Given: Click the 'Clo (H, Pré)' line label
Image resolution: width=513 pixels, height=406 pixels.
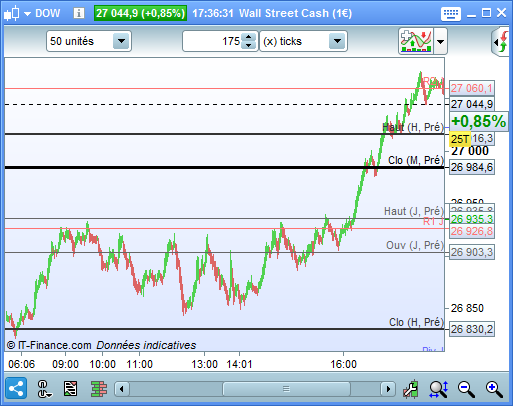Looking at the screenshot, I should (416, 322).
